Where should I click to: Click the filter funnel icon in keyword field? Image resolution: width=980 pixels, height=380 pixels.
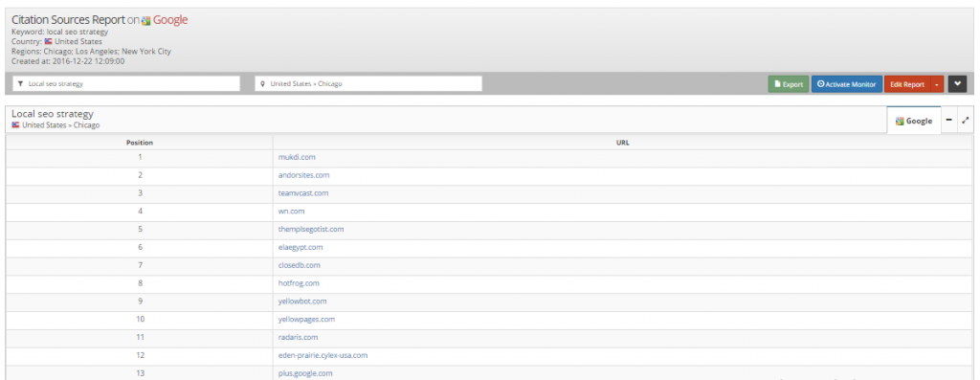coord(21,83)
